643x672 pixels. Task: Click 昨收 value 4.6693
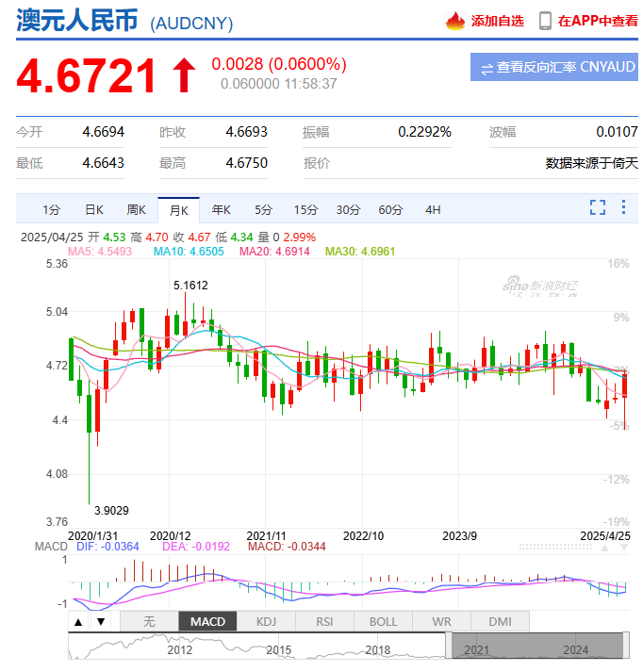click(x=246, y=132)
